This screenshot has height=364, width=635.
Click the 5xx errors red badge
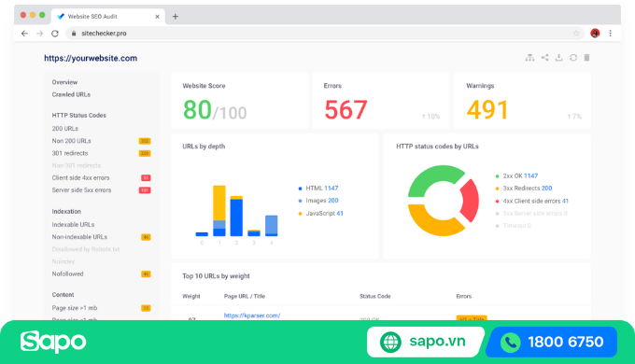(x=145, y=189)
